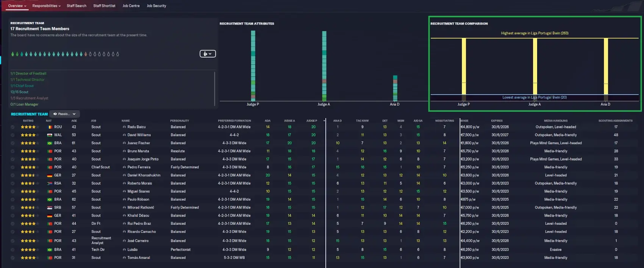Click the info icon beside Bruno Maruta
Image resolution: width=644 pixels, height=268 pixels.
124,151
